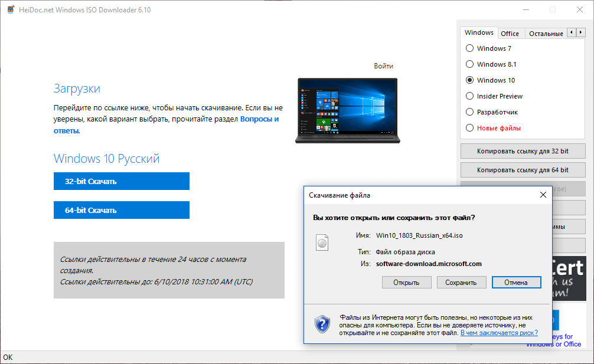Click the 64-bit Скачать download button
The height and width of the screenshot is (364, 594).
(121, 210)
